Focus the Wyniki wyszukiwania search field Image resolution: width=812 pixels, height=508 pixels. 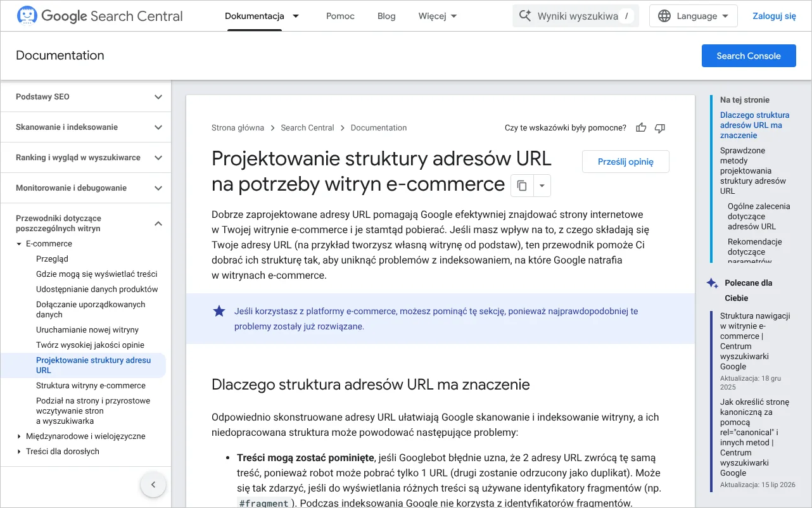pos(576,16)
